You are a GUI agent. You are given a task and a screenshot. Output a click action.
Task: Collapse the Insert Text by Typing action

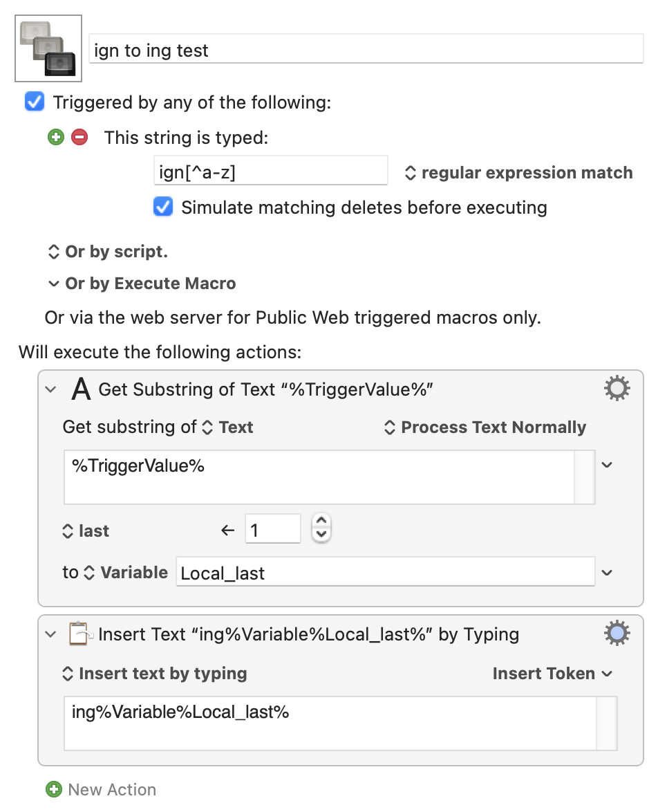pyautogui.click(x=50, y=634)
